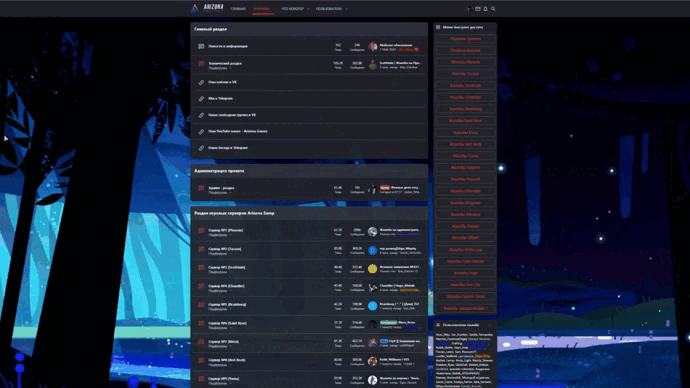
Task: Open the search icon in top navigation
Action: 493,9
